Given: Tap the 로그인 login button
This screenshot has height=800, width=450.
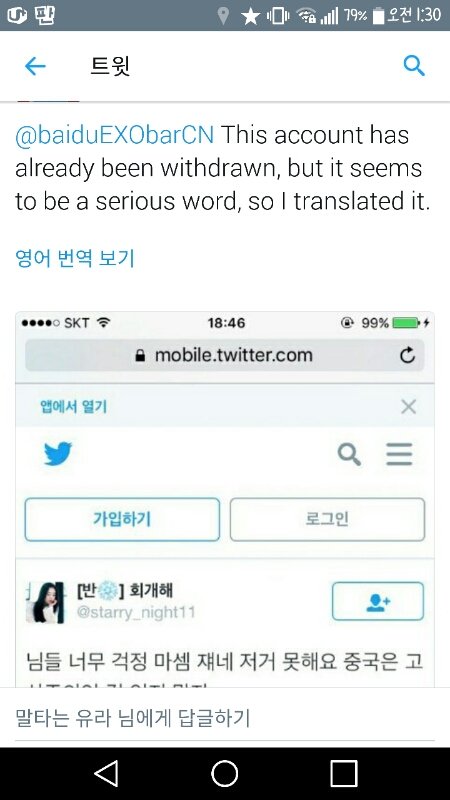Looking at the screenshot, I should (327, 519).
